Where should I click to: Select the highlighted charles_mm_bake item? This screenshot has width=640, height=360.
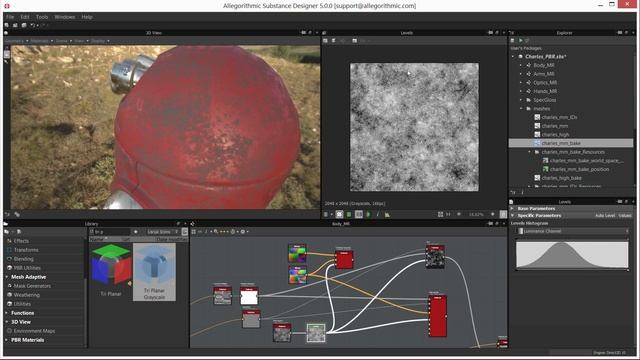(571, 143)
